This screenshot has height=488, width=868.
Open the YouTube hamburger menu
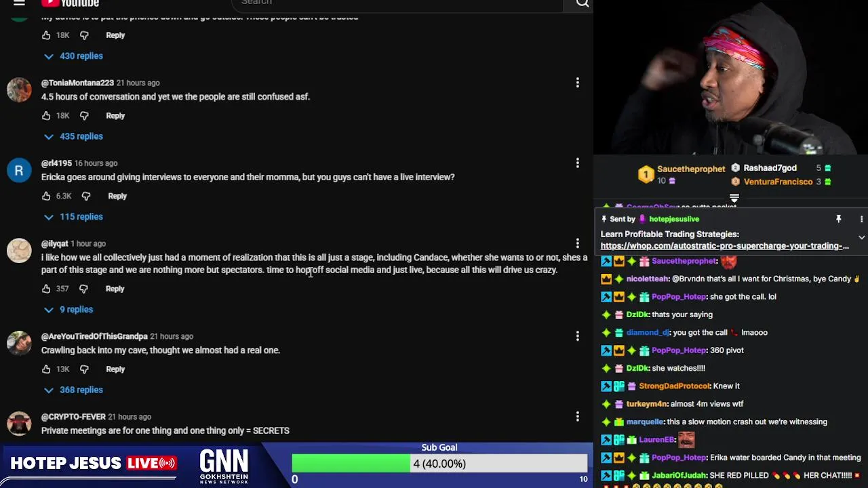pyautogui.click(x=19, y=3)
